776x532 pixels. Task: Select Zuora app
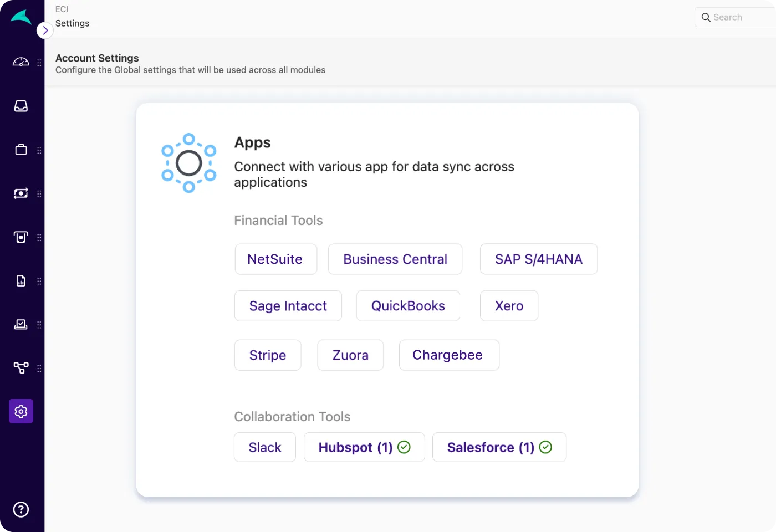[x=350, y=355]
